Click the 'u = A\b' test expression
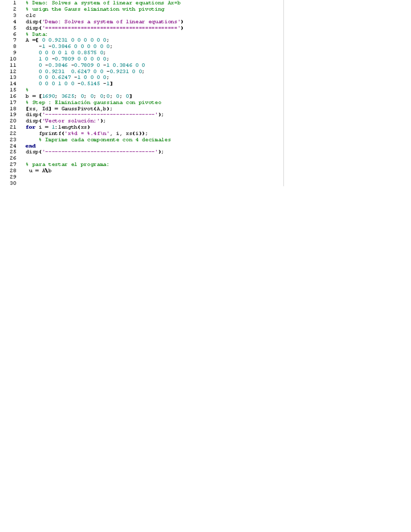This screenshot has width=411, height=532. tap(40, 171)
